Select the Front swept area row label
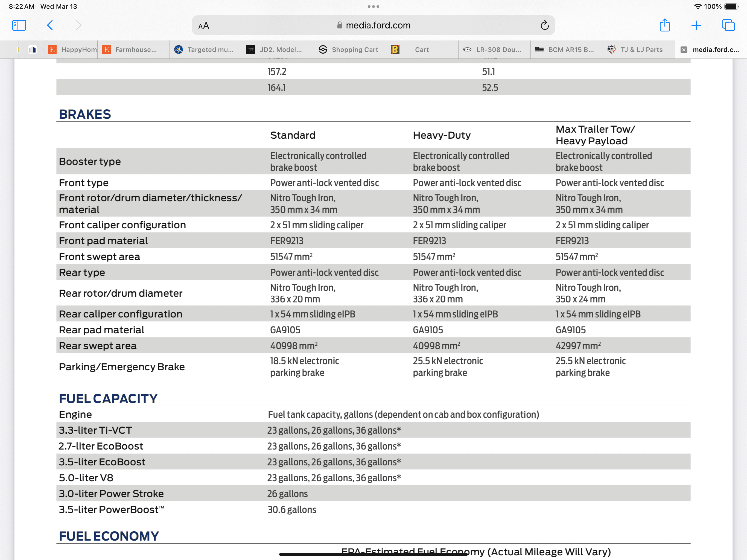747x560 pixels. (x=99, y=257)
